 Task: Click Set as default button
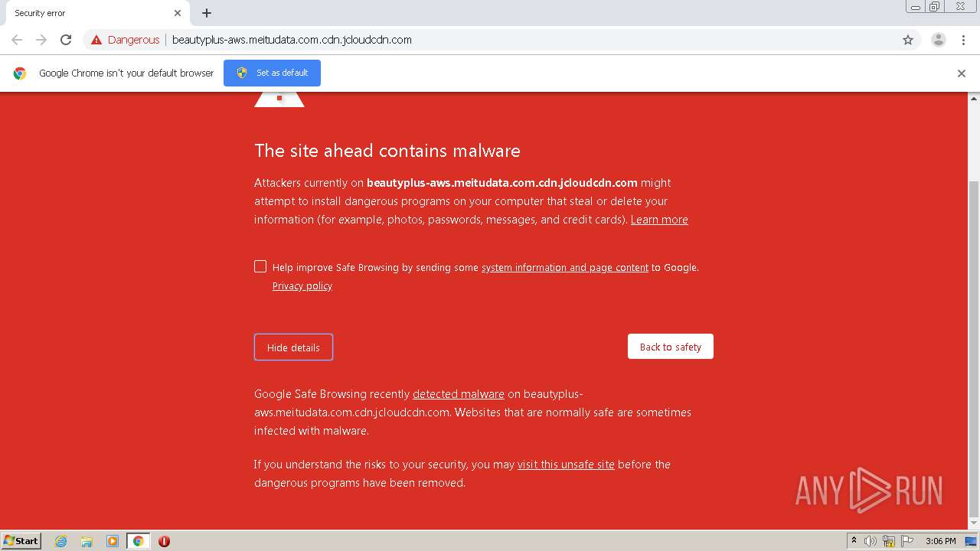coord(272,73)
